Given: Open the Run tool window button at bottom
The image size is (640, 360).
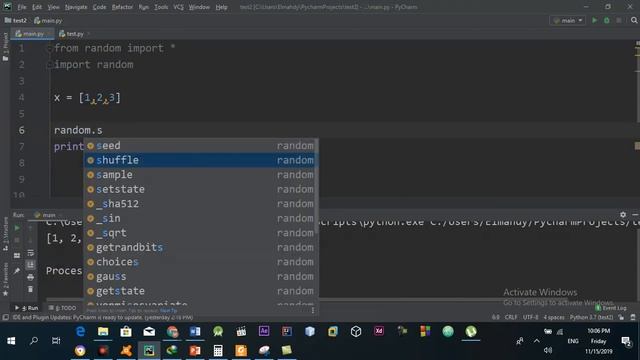Looking at the screenshot, I should [x=27, y=308].
